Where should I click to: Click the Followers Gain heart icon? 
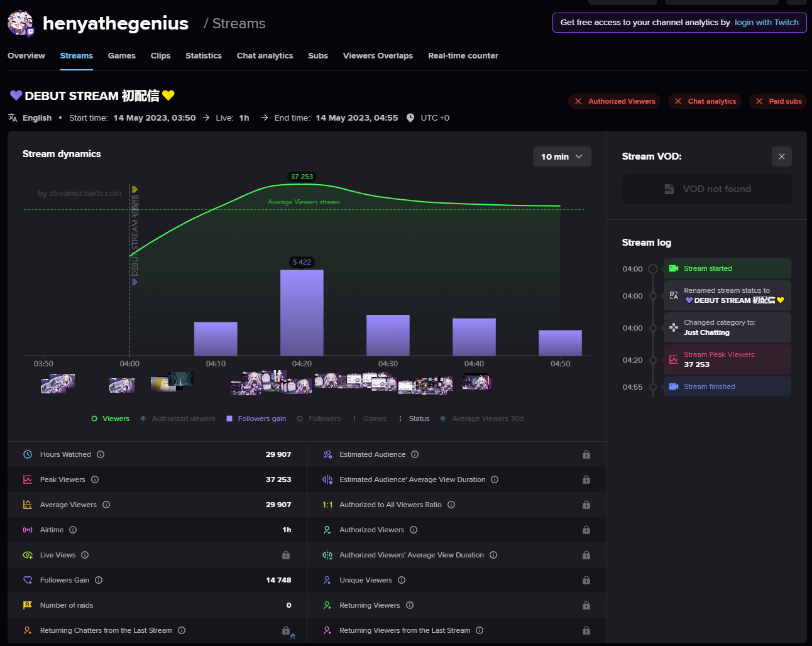tap(28, 580)
